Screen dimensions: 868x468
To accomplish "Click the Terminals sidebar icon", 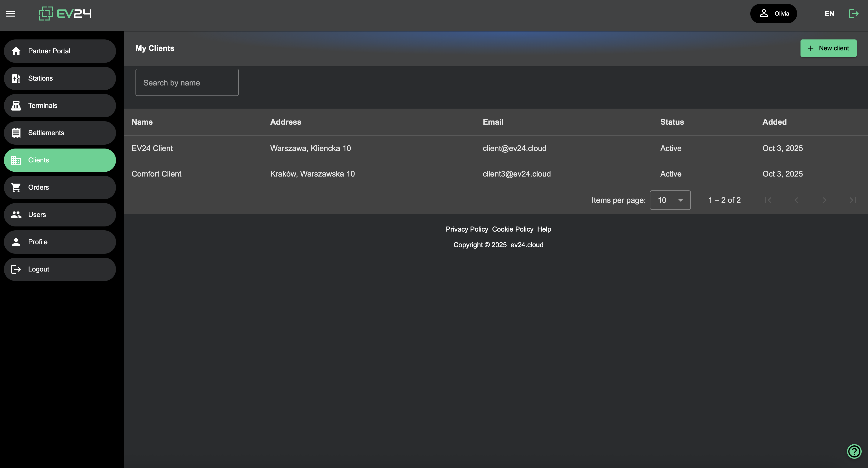I will point(16,105).
